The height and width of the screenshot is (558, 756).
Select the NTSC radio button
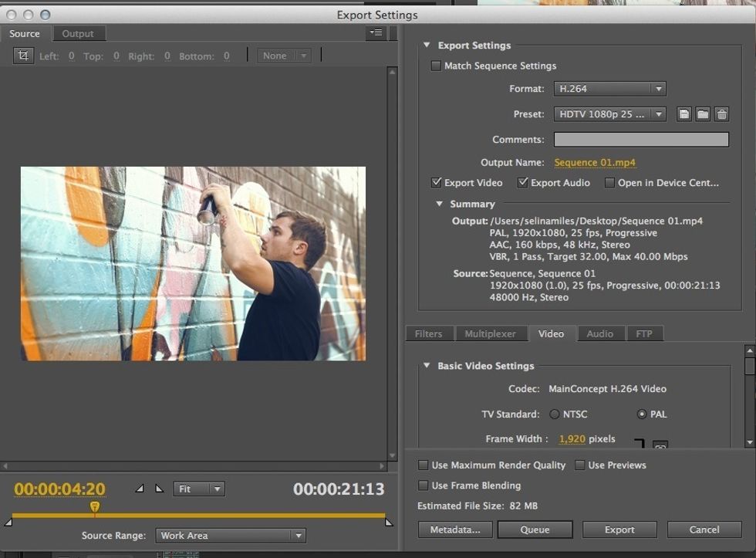[x=553, y=414]
